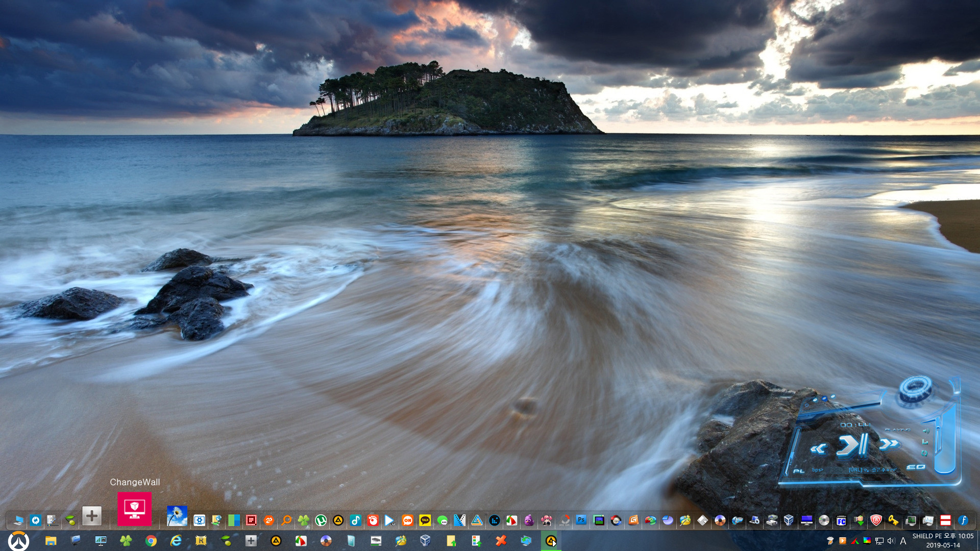Toggle the IME input mode A indicator

coord(903,541)
